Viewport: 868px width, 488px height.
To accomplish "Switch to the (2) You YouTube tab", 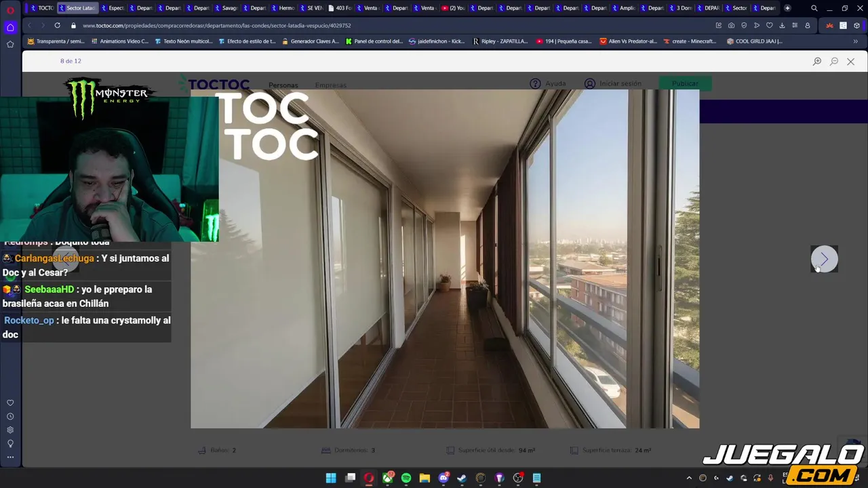I will [x=454, y=8].
